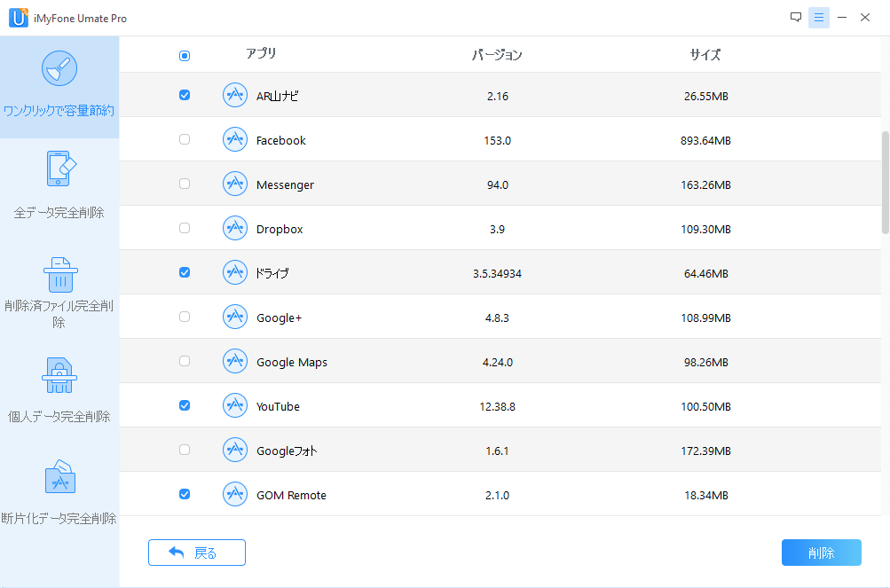Viewport: 890px width, 588px height.
Task: Click the ドライブ App Store icon
Action: 235,272
